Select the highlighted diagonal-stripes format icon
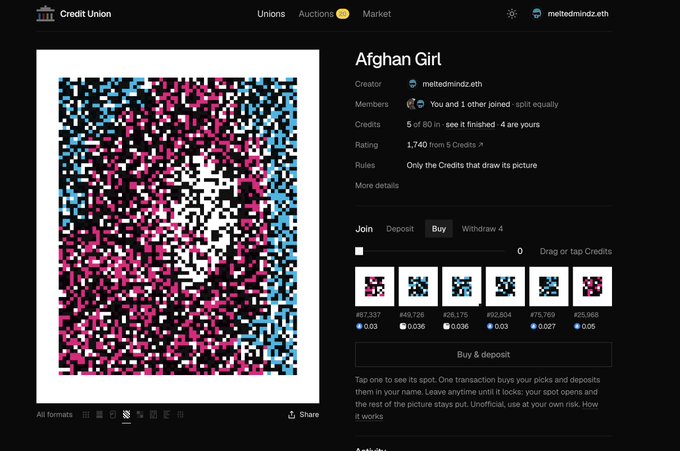 point(126,415)
